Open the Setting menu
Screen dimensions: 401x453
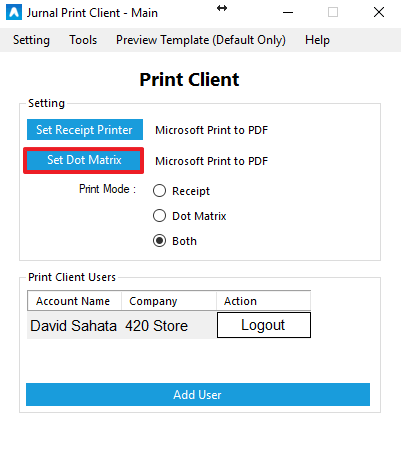(x=31, y=40)
